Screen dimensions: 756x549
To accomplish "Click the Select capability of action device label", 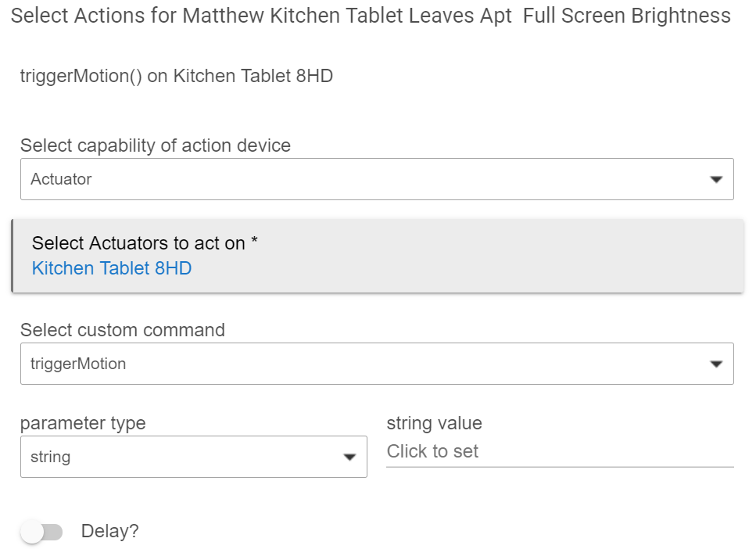I will [156, 145].
